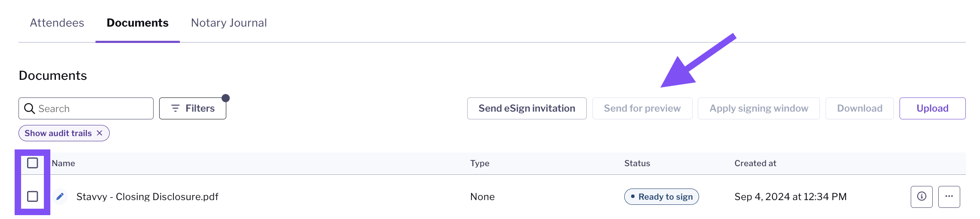Click Send eSign invitation button
Image resolution: width=980 pixels, height=219 pixels.
(x=527, y=108)
